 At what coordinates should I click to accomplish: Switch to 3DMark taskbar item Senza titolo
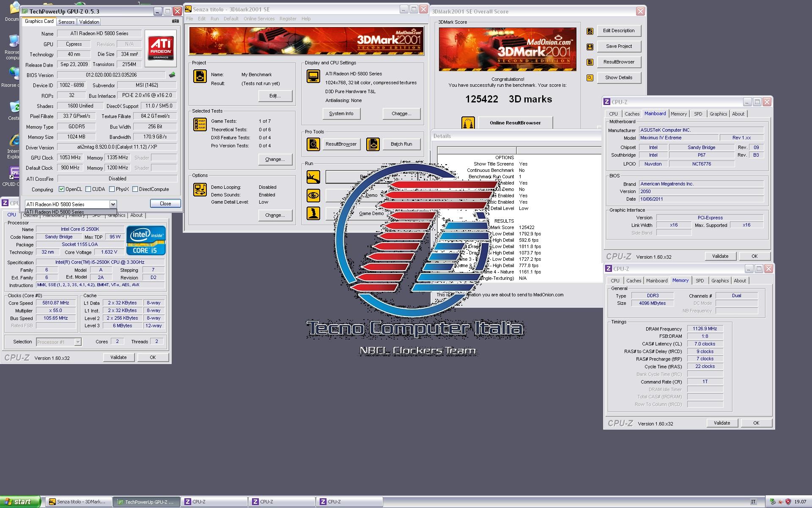point(79,502)
